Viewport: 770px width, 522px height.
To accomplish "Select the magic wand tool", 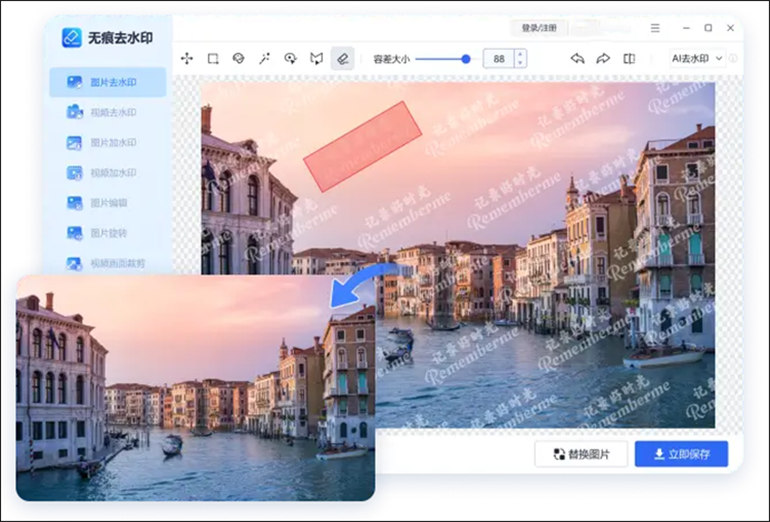I will point(265,59).
